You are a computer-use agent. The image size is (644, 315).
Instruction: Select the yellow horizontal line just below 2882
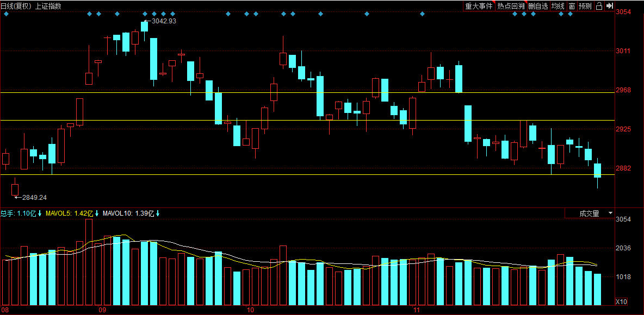point(307,175)
